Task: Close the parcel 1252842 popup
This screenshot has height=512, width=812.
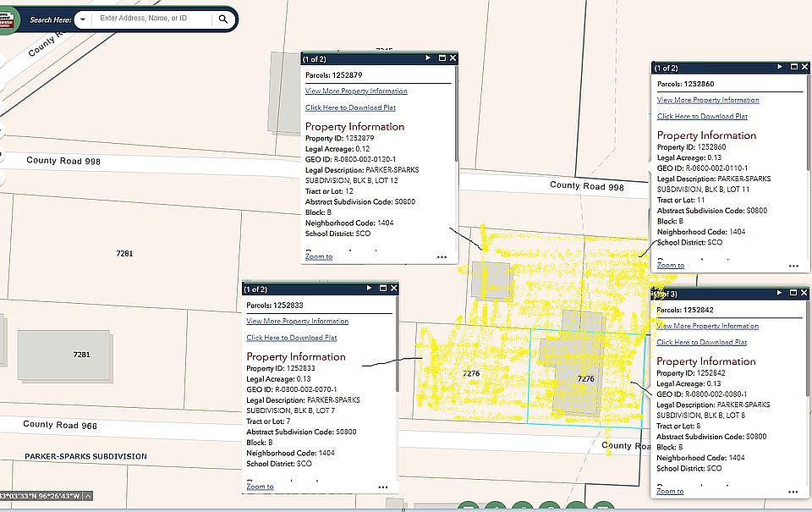Action: click(805, 294)
